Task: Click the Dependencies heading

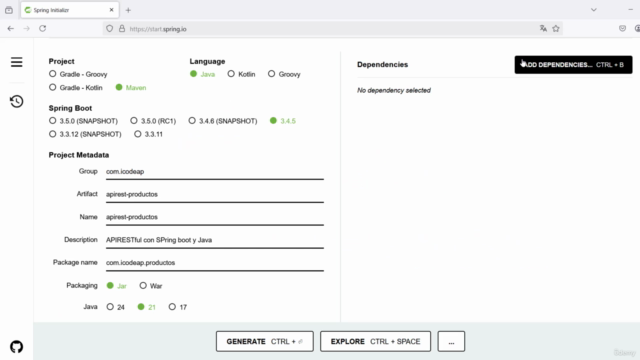Action: tap(382, 64)
